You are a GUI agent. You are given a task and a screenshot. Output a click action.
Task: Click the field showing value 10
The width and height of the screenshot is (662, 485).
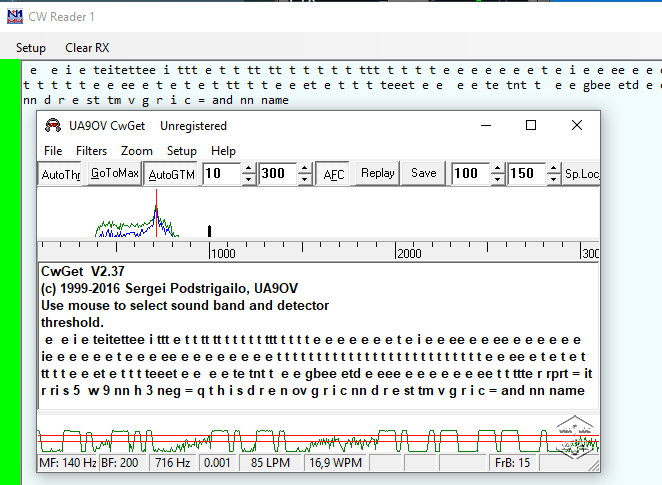(222, 173)
